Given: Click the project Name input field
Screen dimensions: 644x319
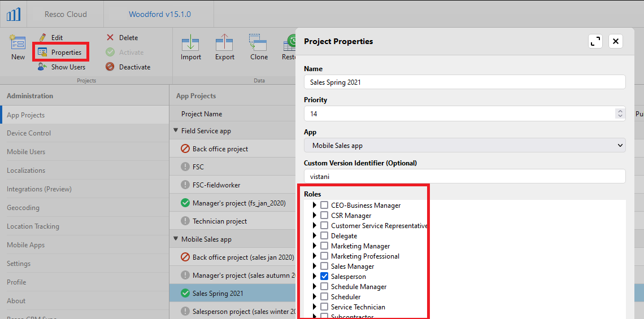Looking at the screenshot, I should pyautogui.click(x=464, y=82).
